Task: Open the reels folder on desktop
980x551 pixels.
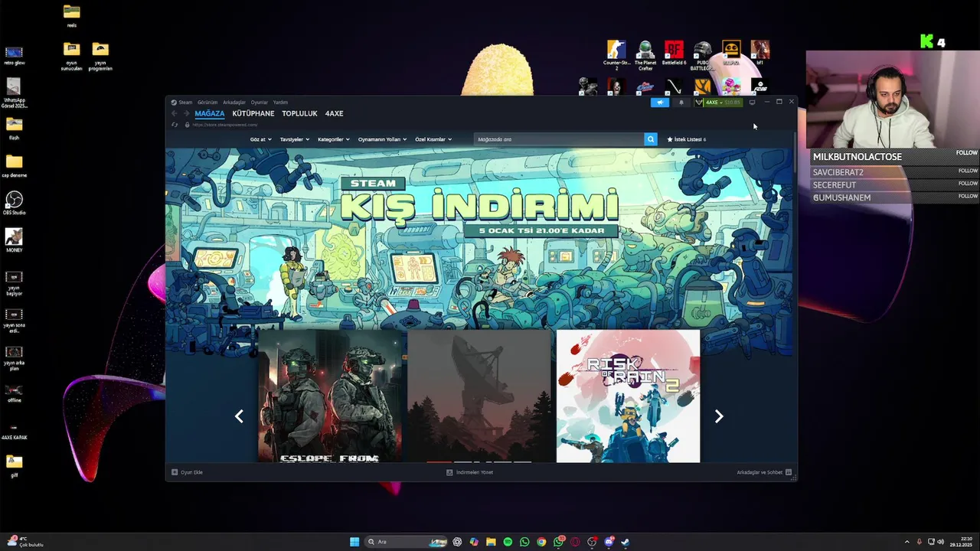Action: pyautogui.click(x=71, y=15)
